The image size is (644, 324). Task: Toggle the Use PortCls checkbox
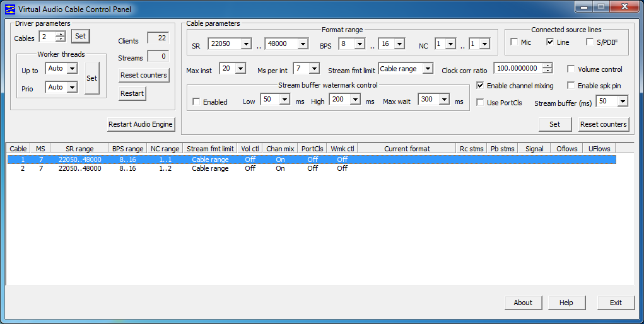coord(480,103)
